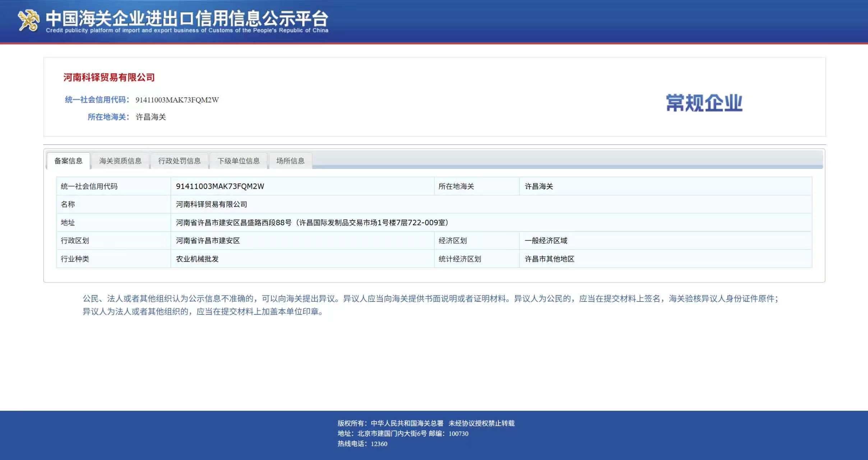
Task: View the 场所信息 tab
Action: click(x=290, y=161)
